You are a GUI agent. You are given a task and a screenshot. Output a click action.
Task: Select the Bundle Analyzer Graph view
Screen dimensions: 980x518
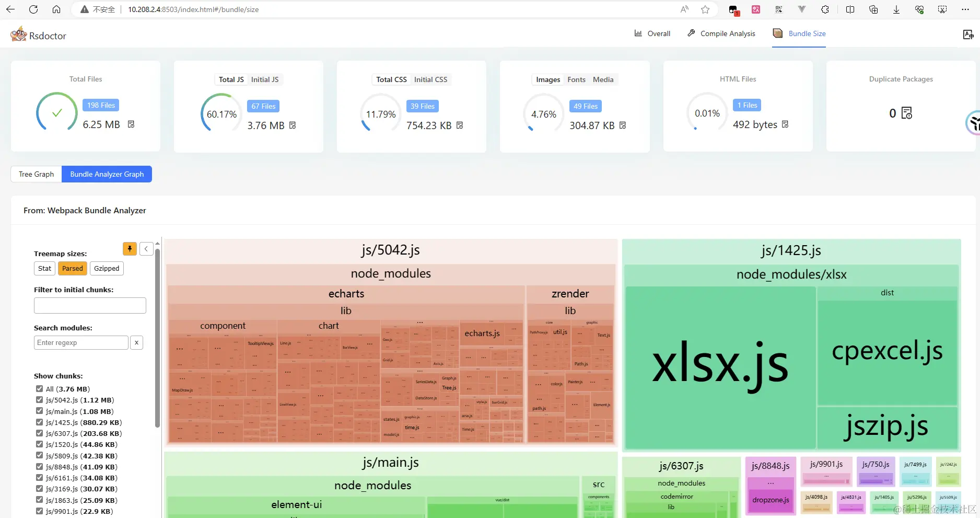107,174
